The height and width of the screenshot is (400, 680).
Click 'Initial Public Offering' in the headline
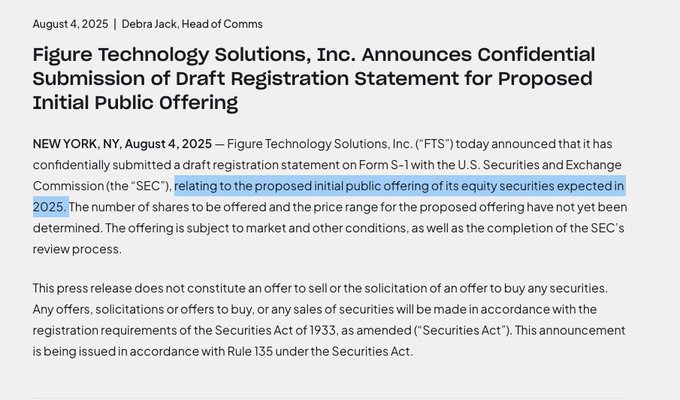[x=135, y=103]
